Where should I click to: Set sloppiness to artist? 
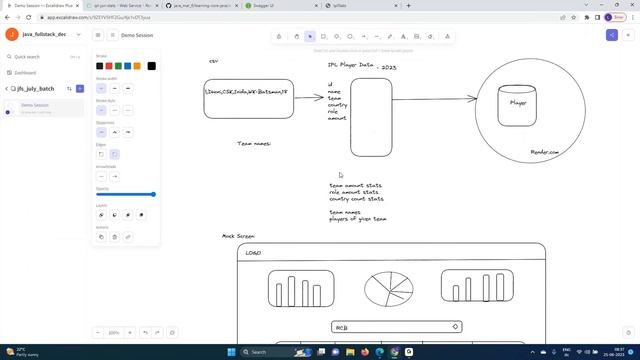point(115,132)
